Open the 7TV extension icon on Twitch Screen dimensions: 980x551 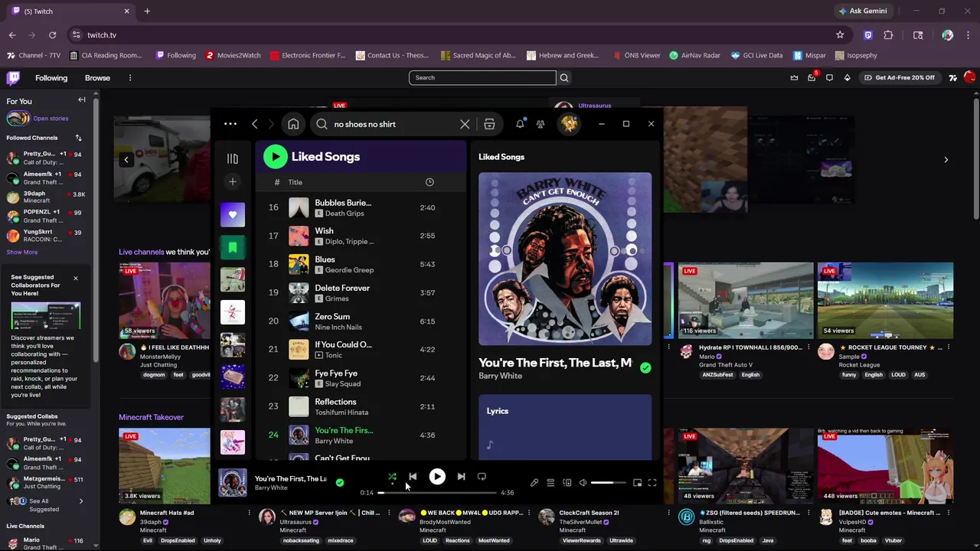(x=952, y=77)
